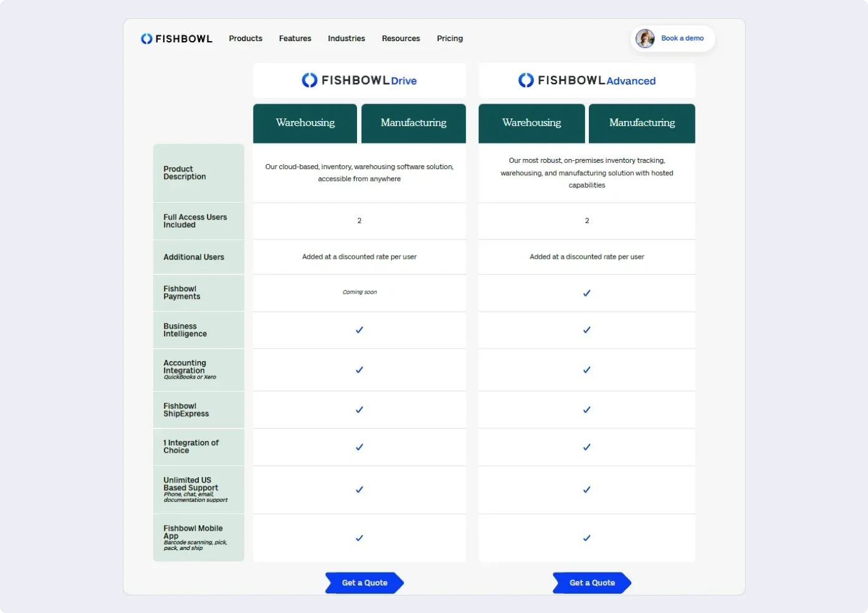Click the 1 Integration of Choice checkmark under Drive

(x=360, y=447)
